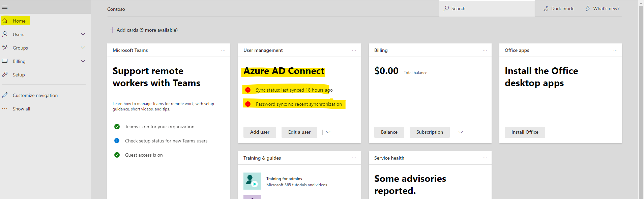
Task: Open What's new
Action: click(x=602, y=8)
